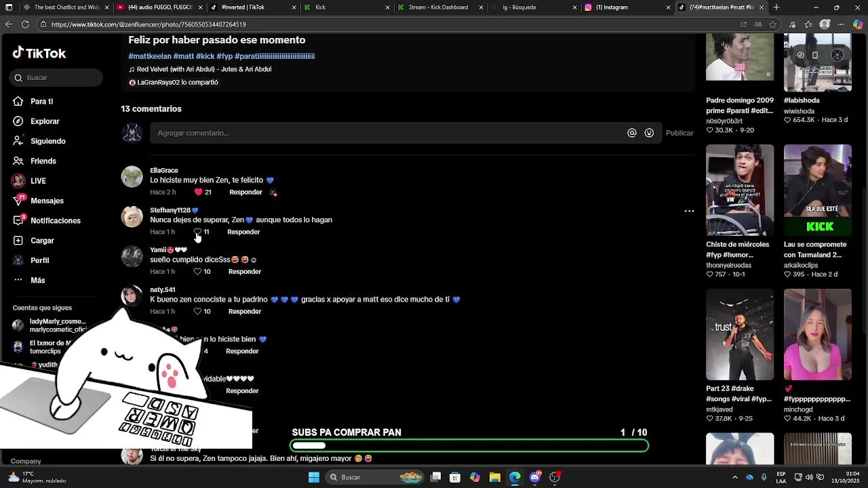The width and height of the screenshot is (868, 488).
Task: Reply to naty.541's comment
Action: pos(245,312)
